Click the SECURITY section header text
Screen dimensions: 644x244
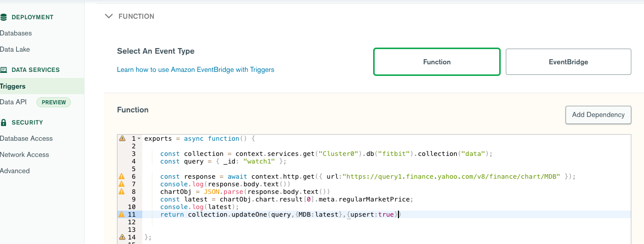pos(27,123)
